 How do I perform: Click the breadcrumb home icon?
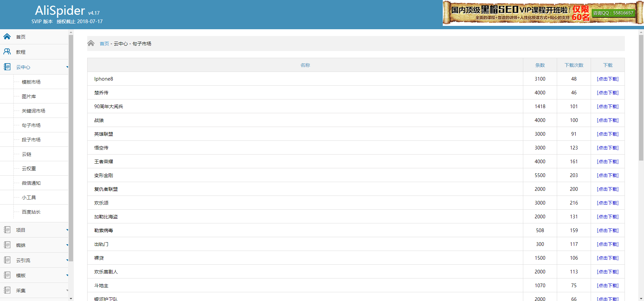coord(91,43)
